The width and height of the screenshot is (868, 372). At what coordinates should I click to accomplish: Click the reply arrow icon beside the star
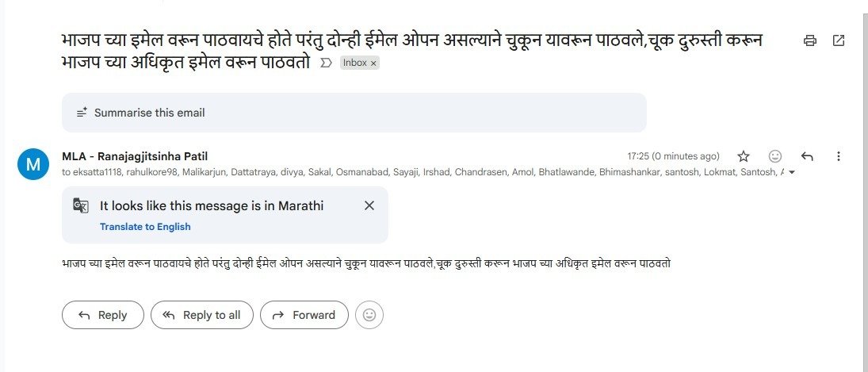point(807,156)
